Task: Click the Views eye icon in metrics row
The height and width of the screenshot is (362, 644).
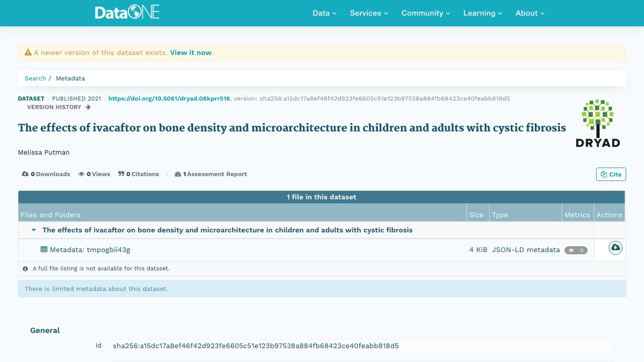Action: [x=82, y=174]
